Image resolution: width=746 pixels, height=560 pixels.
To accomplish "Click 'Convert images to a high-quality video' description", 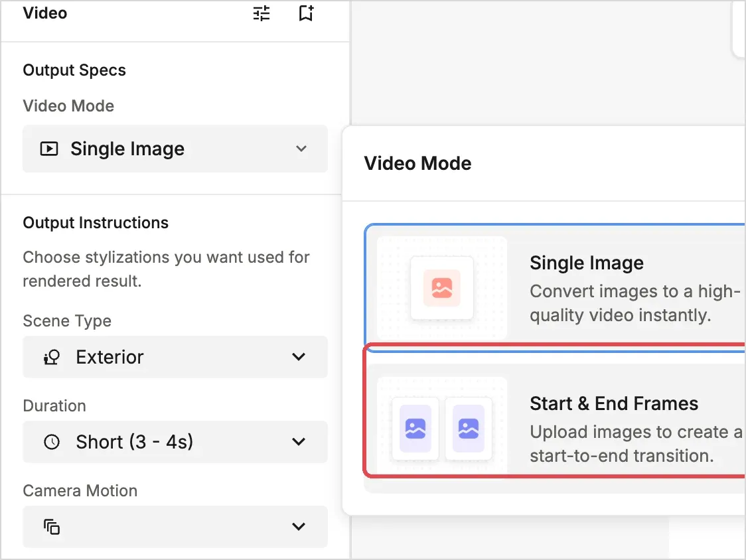I will (635, 303).
